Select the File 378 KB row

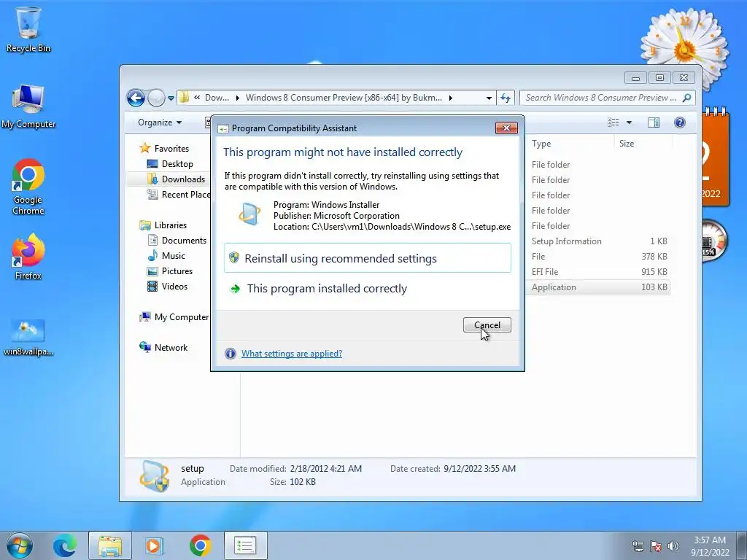tap(599, 257)
